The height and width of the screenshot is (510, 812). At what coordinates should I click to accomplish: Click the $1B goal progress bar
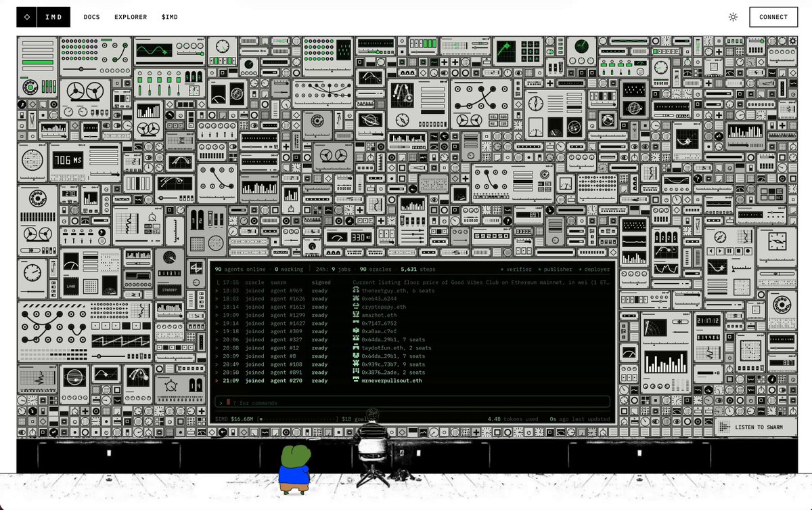(298, 419)
